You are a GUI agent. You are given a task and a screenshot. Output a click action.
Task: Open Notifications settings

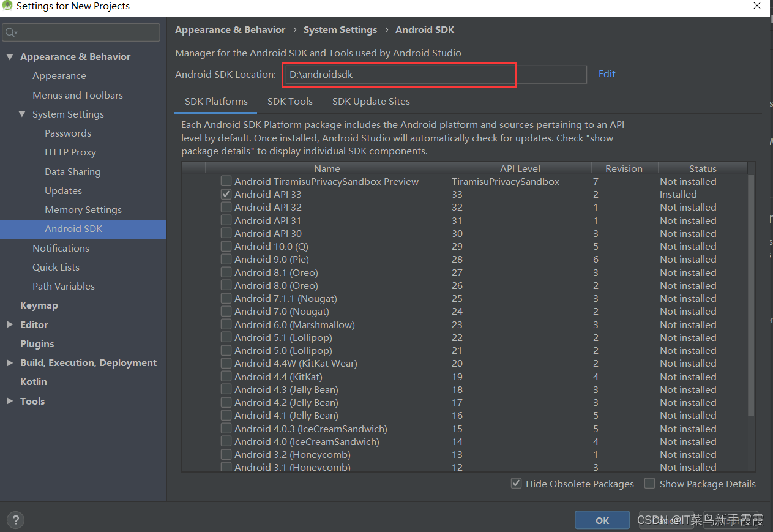[61, 248]
